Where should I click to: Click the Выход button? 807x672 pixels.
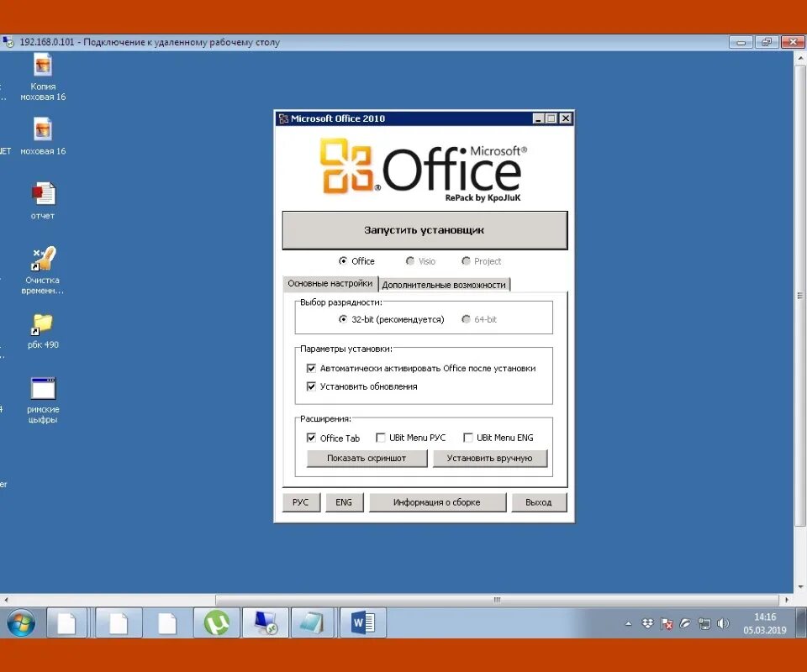tap(538, 502)
